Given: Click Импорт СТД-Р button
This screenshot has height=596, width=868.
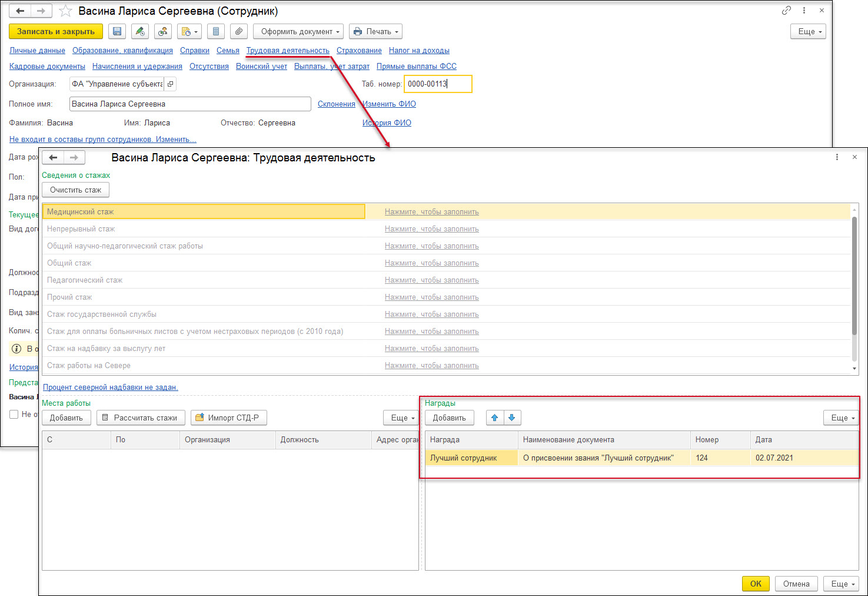Looking at the screenshot, I should click(x=228, y=418).
